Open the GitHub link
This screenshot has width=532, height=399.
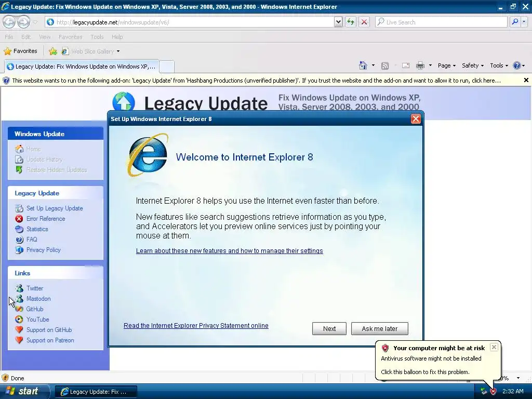tap(35, 309)
